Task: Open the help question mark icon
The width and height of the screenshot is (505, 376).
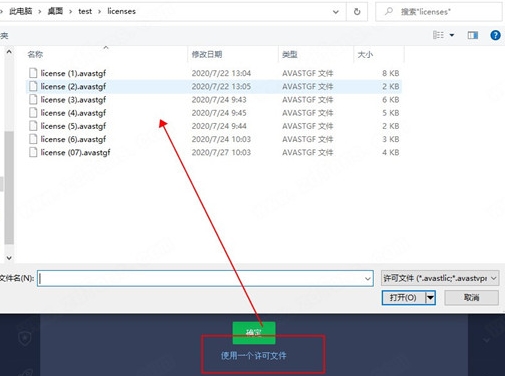Action: 495,35
